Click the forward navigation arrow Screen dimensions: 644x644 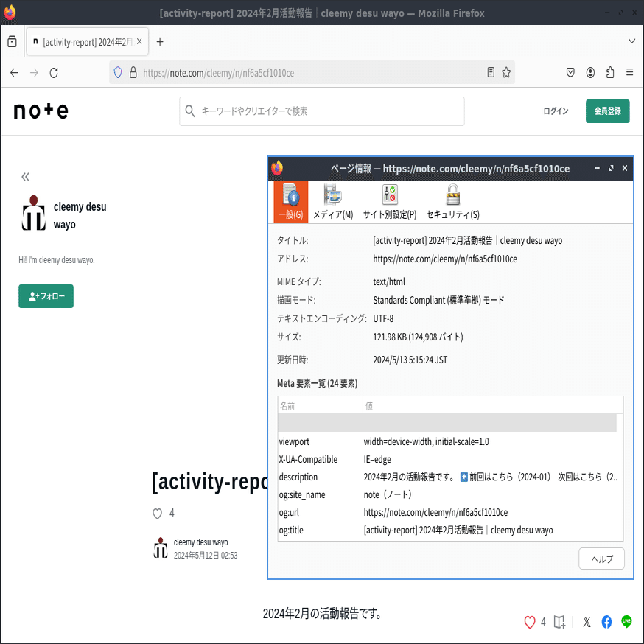tap(34, 73)
